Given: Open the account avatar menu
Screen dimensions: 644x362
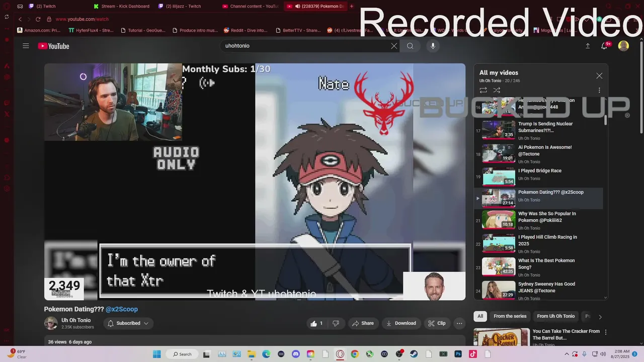Looking at the screenshot, I should point(623,46).
